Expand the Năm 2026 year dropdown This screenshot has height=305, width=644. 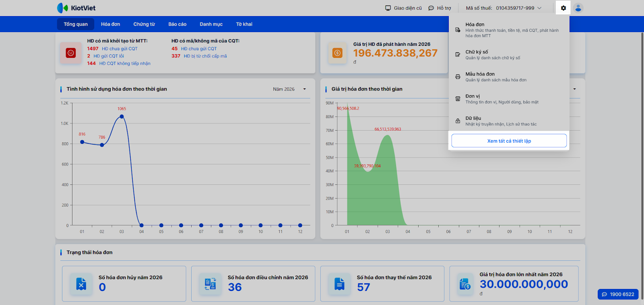point(289,89)
